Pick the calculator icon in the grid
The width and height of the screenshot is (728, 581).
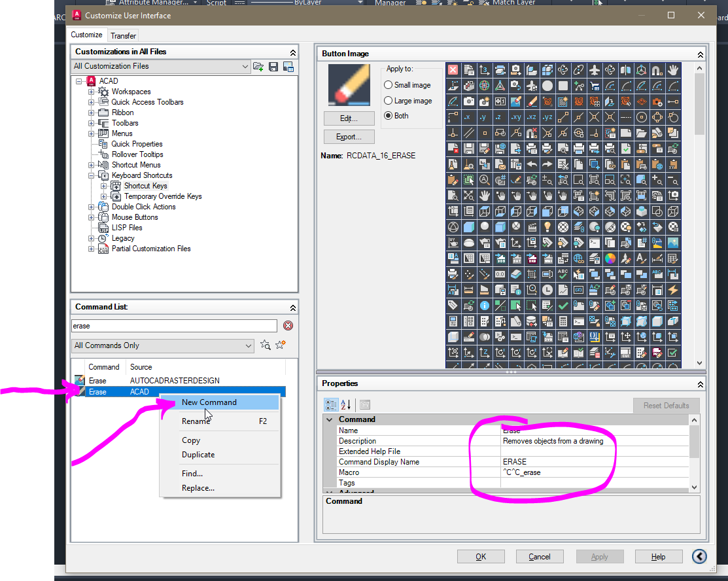pyautogui.click(x=563, y=321)
